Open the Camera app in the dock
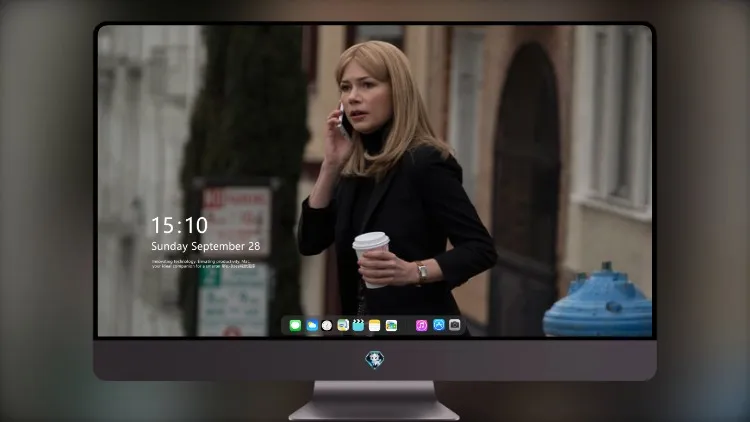This screenshot has width=750, height=422. click(455, 325)
